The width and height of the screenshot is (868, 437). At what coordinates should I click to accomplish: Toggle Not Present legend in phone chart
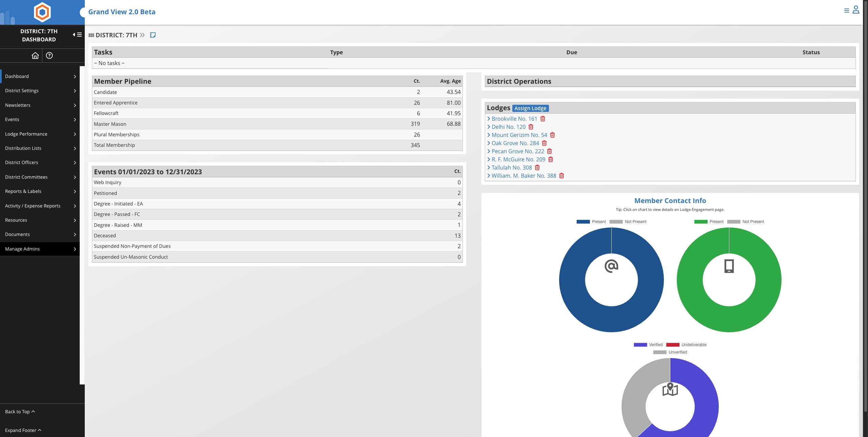tap(746, 222)
